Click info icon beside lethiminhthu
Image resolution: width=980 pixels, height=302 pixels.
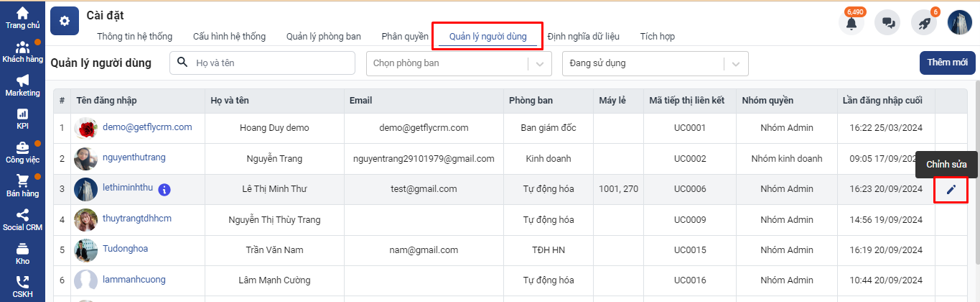point(164,190)
